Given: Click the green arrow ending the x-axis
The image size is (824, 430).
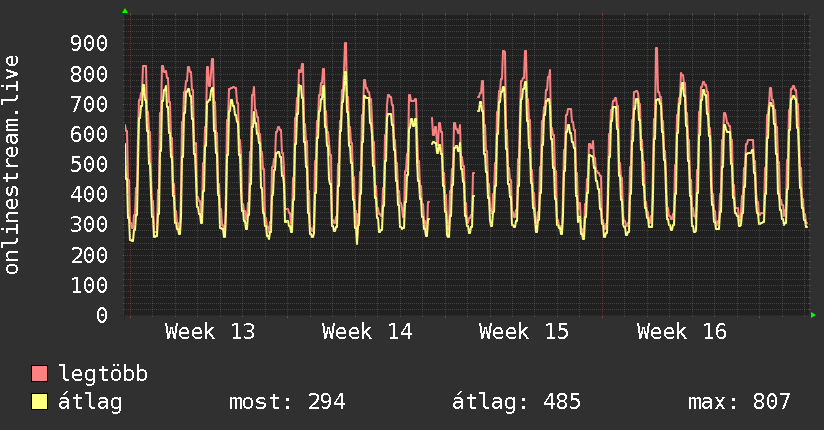Looking at the screenshot, I should [x=813, y=315].
